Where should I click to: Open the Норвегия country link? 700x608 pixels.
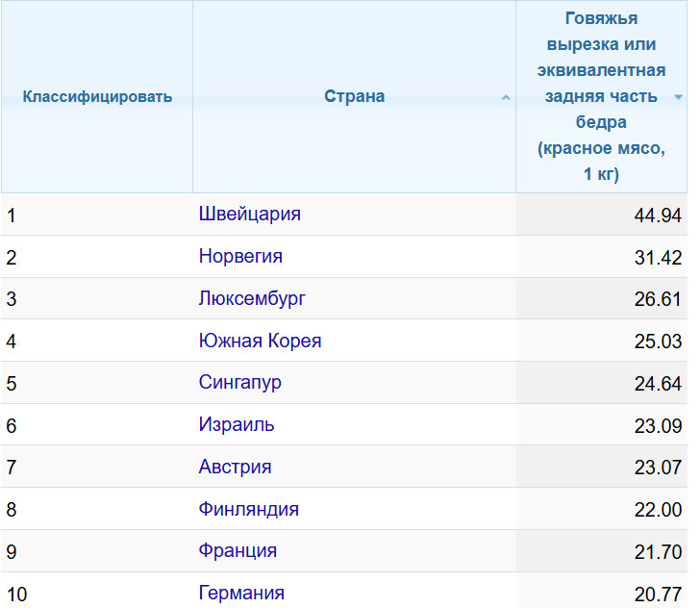tap(240, 256)
